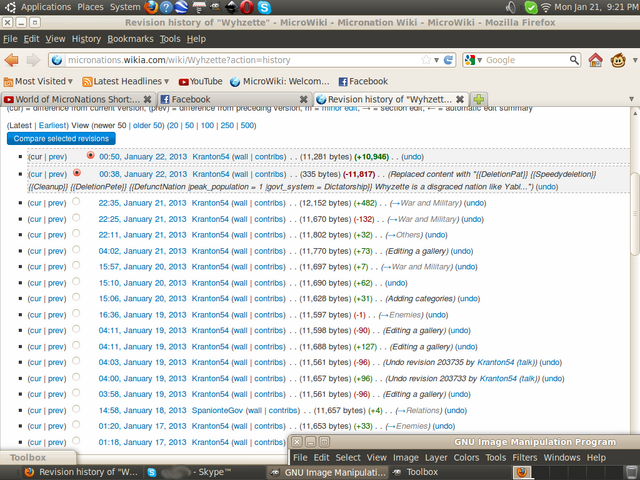
Task: Click the monkey add-on icon
Action: [618, 60]
